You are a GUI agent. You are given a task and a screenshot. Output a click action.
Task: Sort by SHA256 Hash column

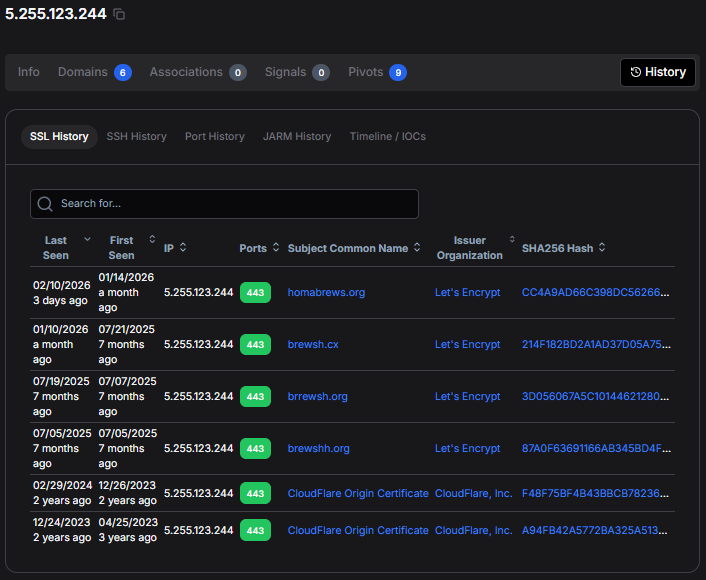click(602, 248)
